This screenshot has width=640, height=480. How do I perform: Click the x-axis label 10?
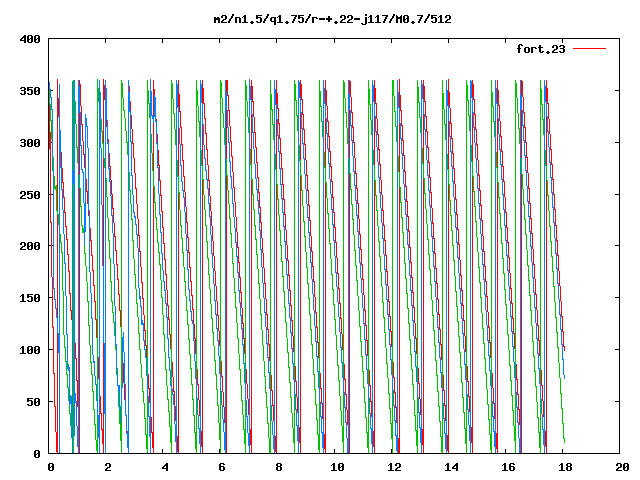coord(337,467)
